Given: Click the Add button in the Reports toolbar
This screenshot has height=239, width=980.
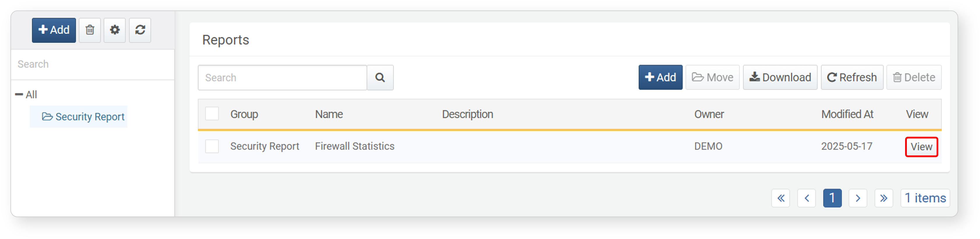Looking at the screenshot, I should 660,78.
